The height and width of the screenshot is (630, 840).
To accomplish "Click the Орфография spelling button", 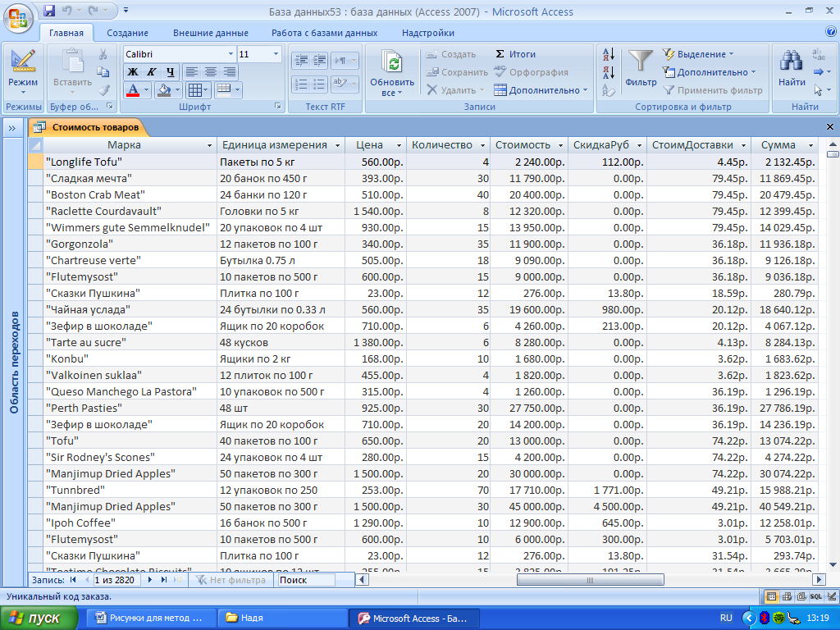I will (x=531, y=72).
